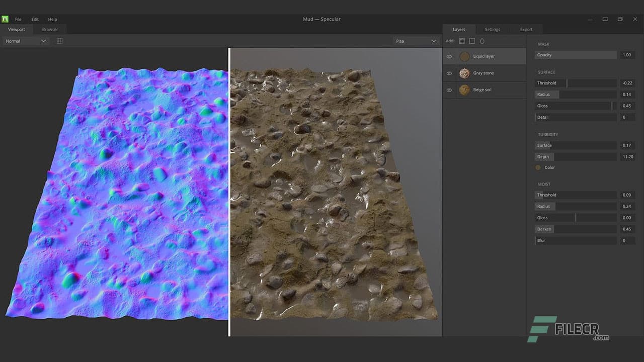Screen dimensions: 644x362
Task: Click the grid display icon next to Normal dropdown
Action: 59,41
